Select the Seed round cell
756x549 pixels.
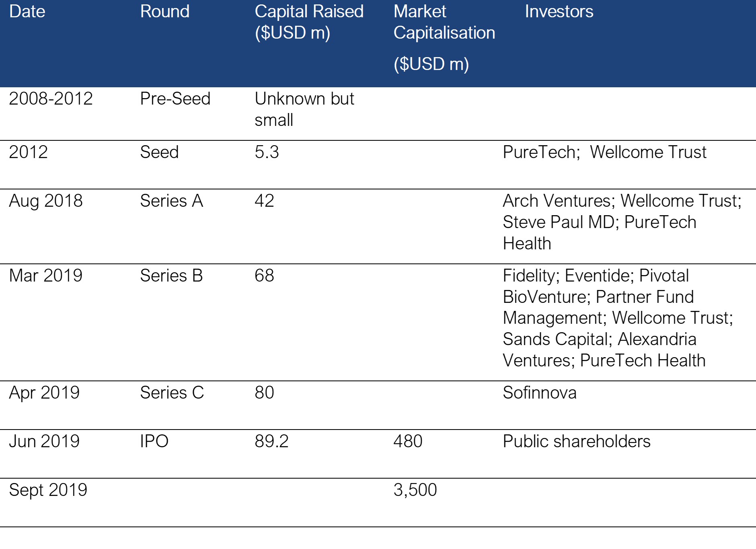coord(159,152)
